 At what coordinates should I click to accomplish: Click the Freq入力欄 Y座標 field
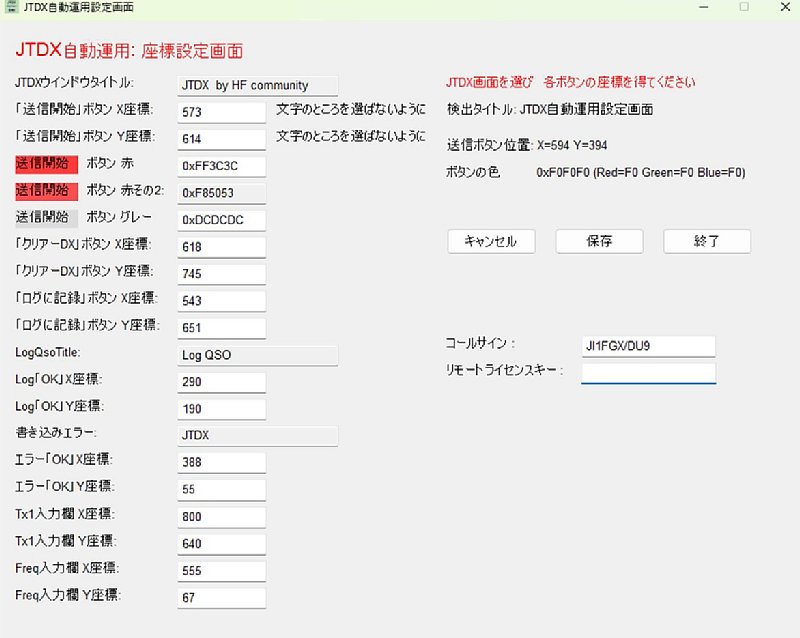coord(221,597)
